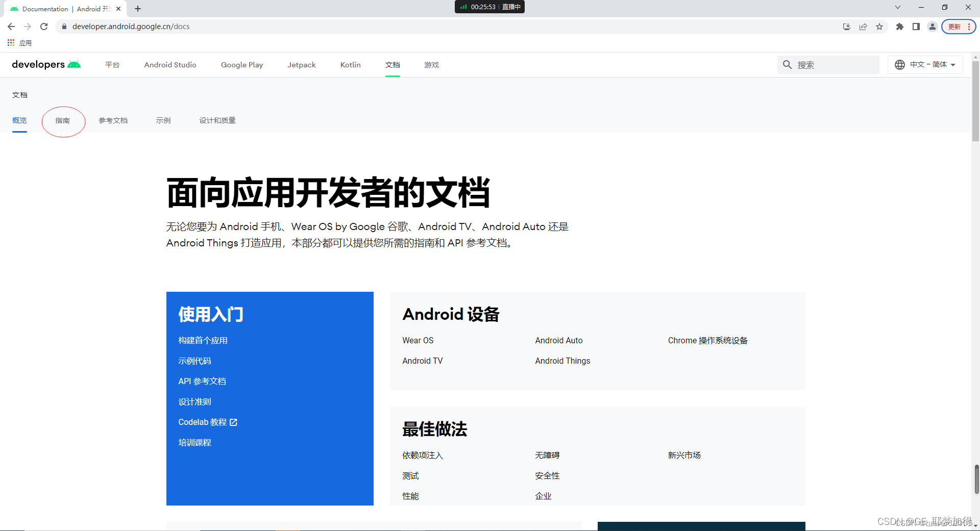
Task: Open the Wear OS link
Action: pos(418,340)
